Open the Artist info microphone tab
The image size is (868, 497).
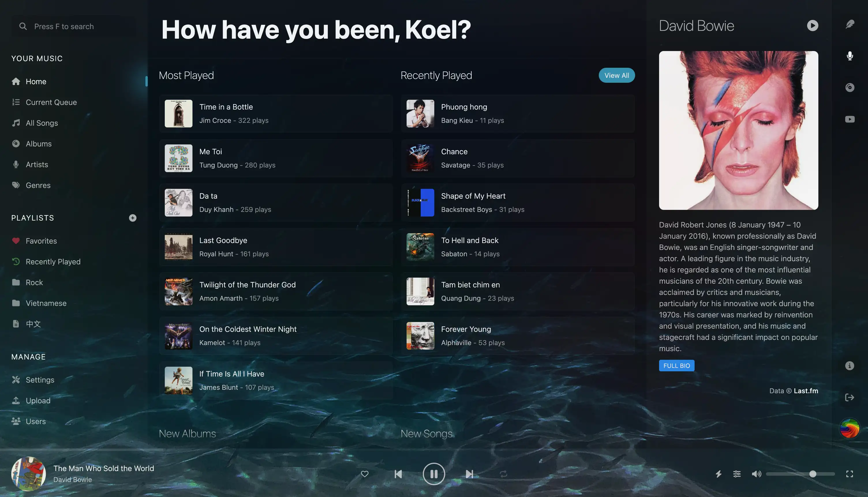pyautogui.click(x=850, y=56)
